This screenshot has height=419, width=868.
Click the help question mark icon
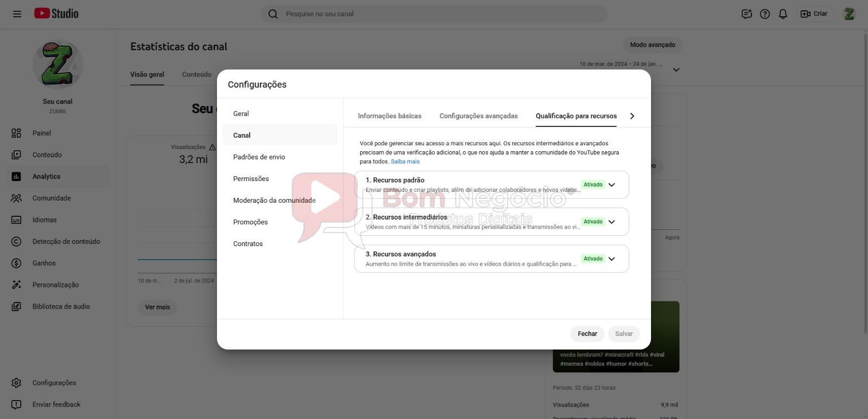click(x=765, y=14)
